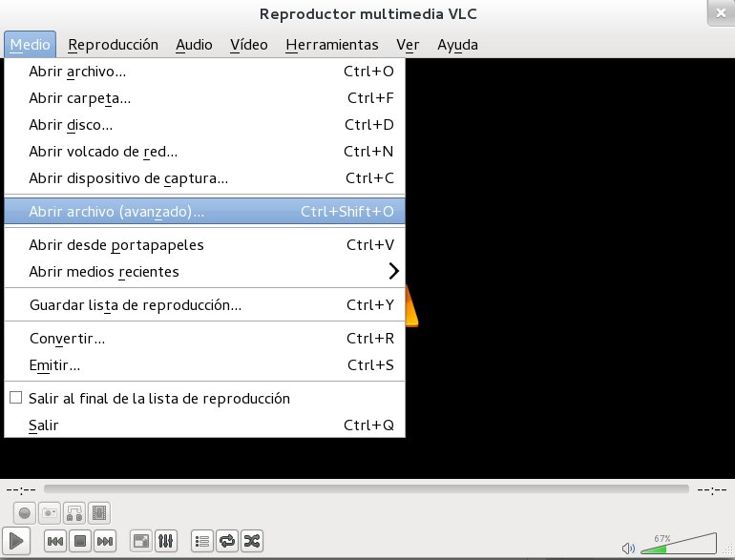Select 'Guardar lista de reproducción...'
Viewport: 735px width, 560px height.
point(205,304)
